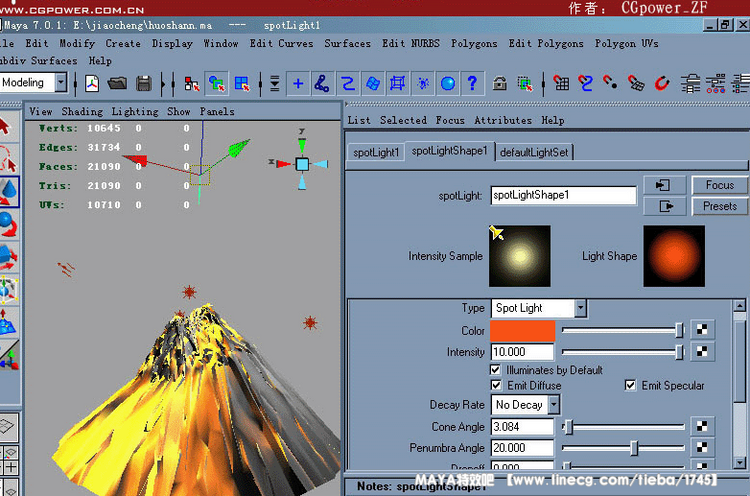Click the Light Shape thumbnail
The width and height of the screenshot is (750, 496).
[x=674, y=256]
